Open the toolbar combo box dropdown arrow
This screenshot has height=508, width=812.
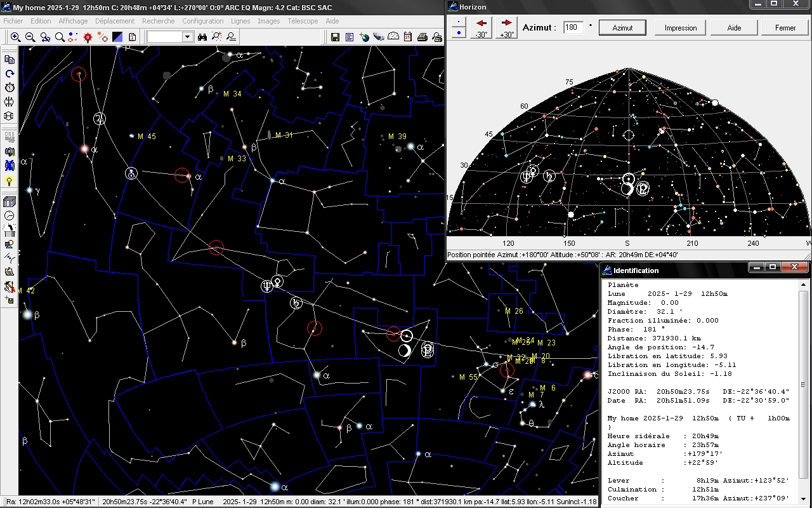[187, 37]
